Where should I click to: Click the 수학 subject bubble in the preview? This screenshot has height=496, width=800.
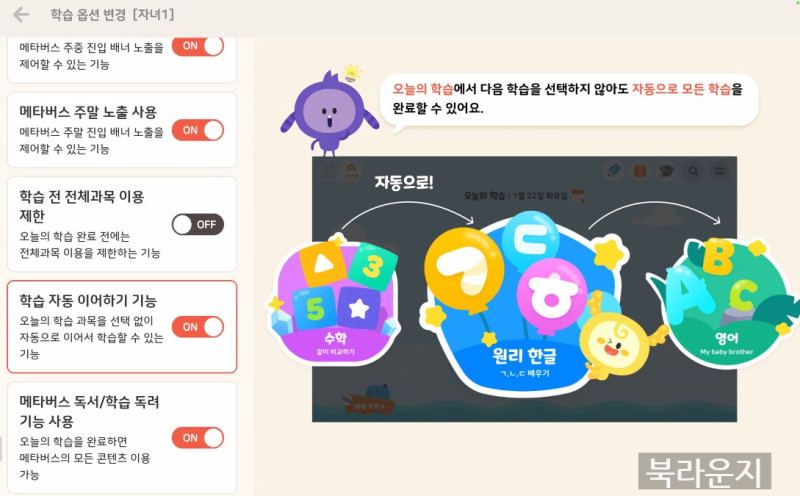tap(335, 302)
